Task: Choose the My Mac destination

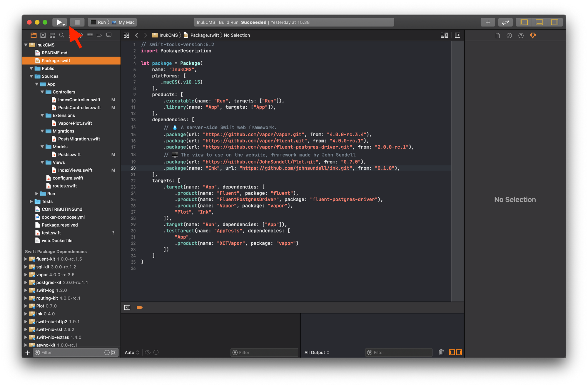Action: 123,22
